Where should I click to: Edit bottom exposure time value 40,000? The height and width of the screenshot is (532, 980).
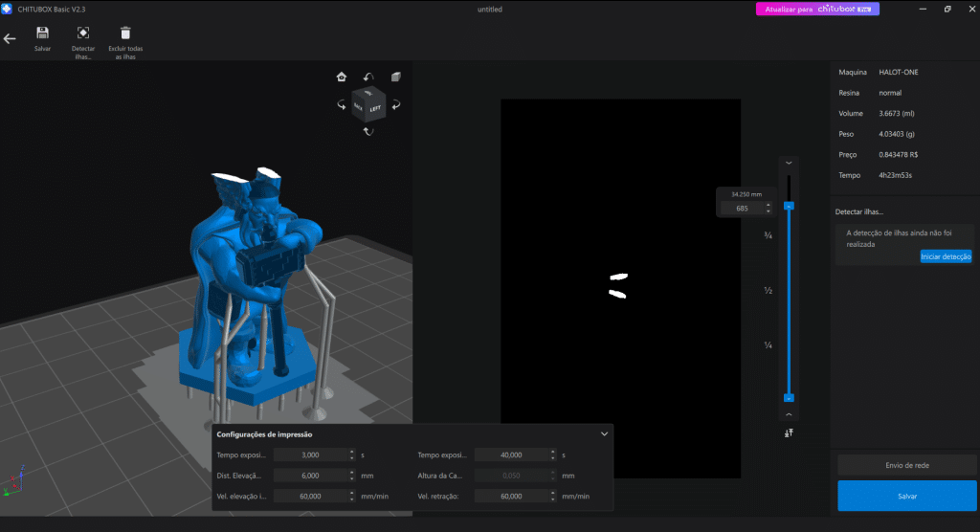511,455
